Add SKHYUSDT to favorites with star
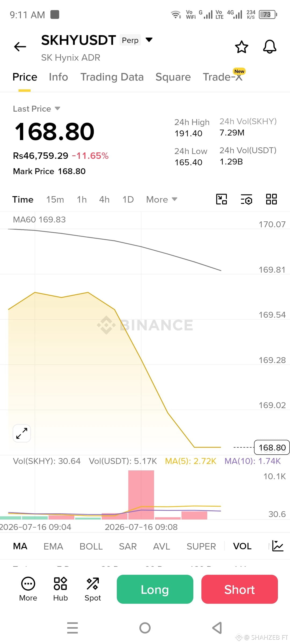Image resolution: width=290 pixels, height=644 pixels. 241,47
